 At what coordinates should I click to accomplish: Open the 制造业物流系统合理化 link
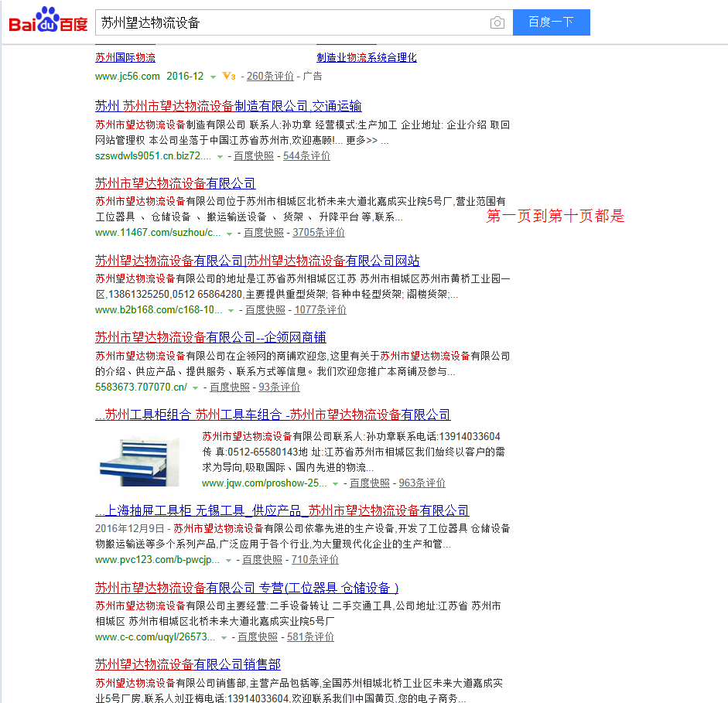(x=367, y=57)
